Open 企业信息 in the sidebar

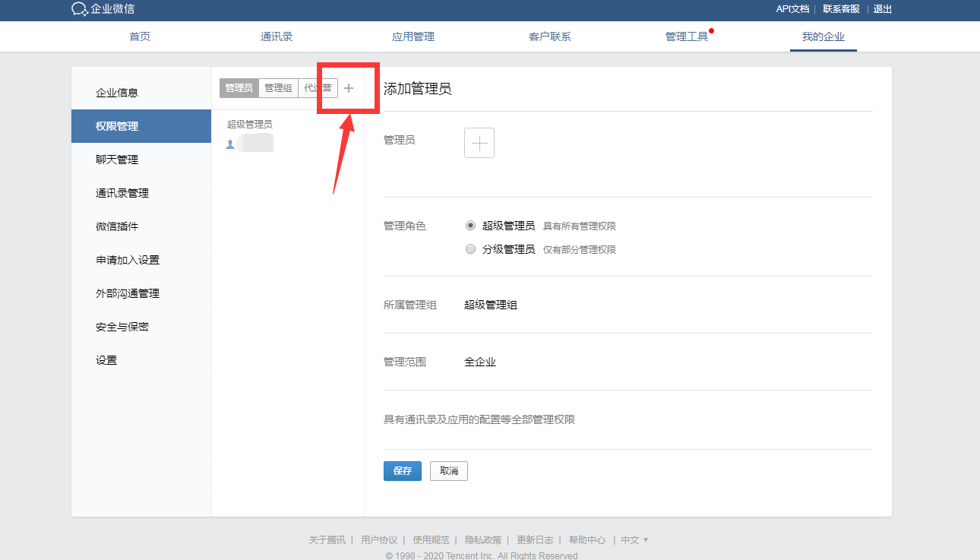141,93
